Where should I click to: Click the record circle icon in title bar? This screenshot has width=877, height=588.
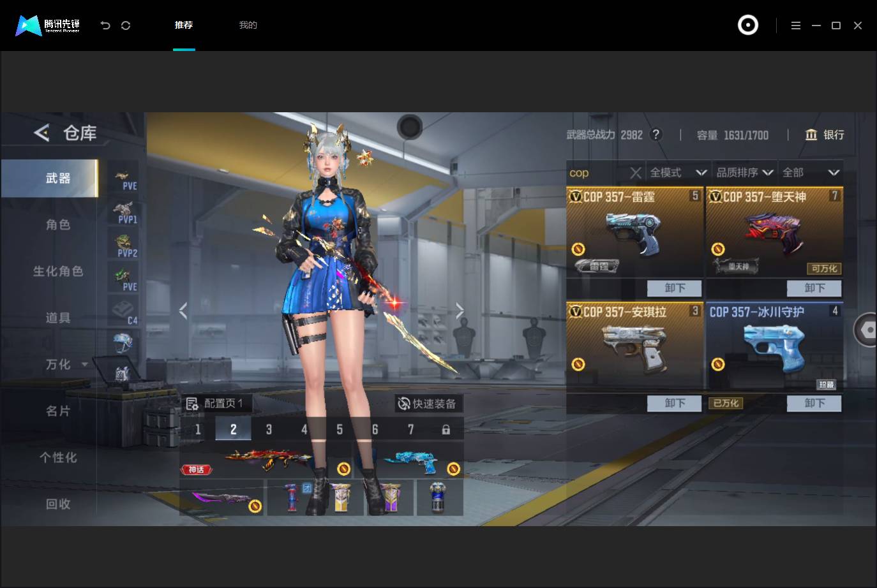pyautogui.click(x=748, y=25)
